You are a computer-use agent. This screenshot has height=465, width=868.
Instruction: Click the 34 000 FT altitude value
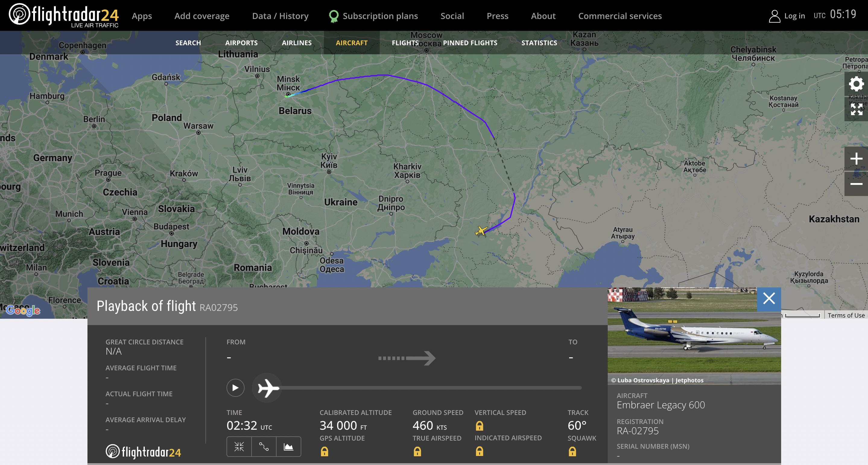pyautogui.click(x=343, y=425)
